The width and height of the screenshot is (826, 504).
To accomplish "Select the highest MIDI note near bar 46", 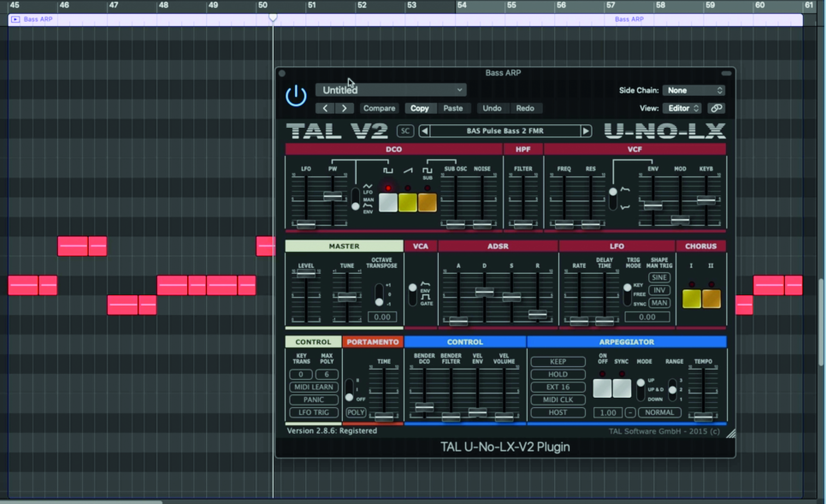I will 73,246.
